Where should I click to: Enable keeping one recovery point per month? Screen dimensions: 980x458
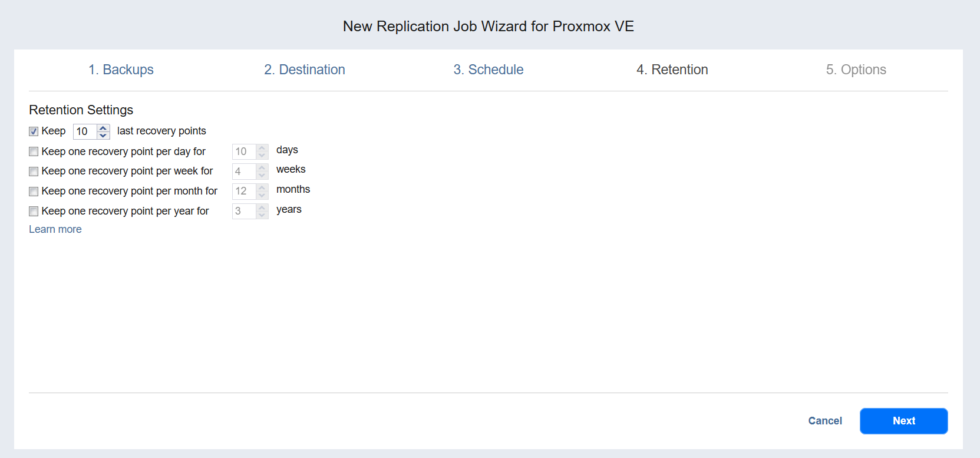[34, 192]
